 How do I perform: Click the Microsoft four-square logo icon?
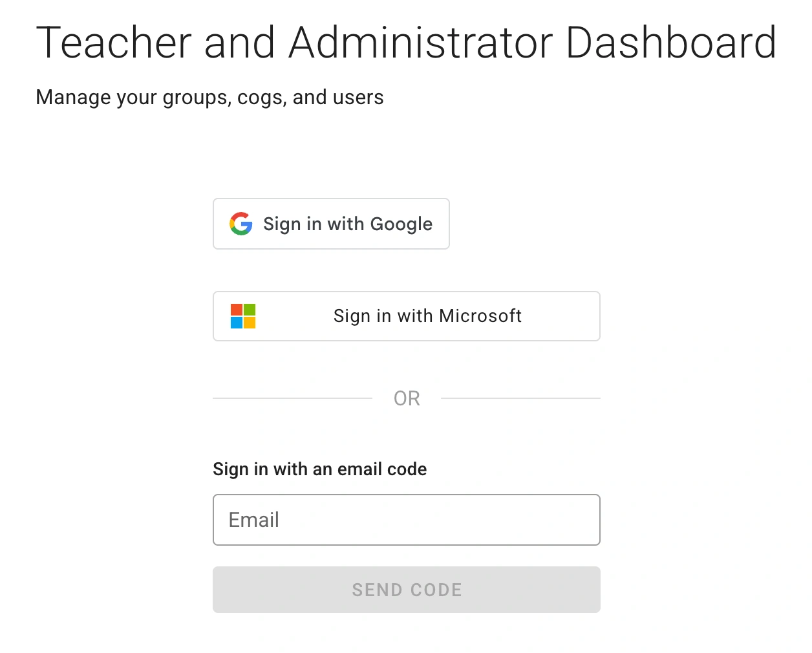click(242, 316)
